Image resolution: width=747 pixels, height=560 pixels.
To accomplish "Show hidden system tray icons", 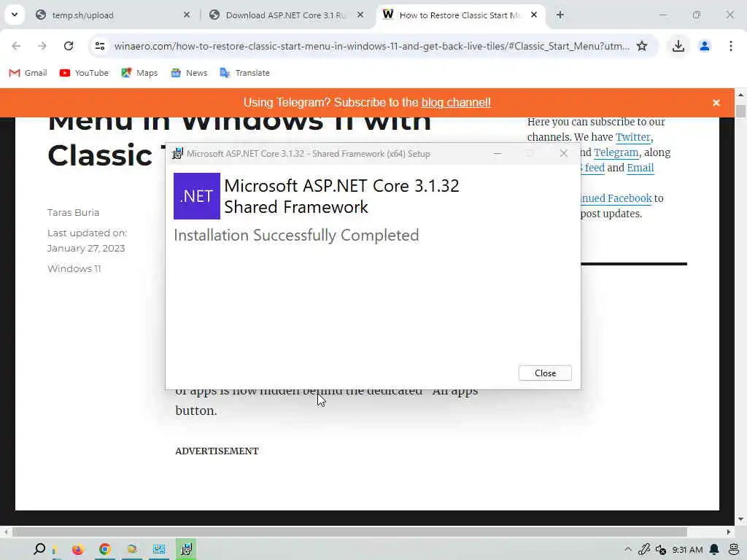I will pos(628,550).
